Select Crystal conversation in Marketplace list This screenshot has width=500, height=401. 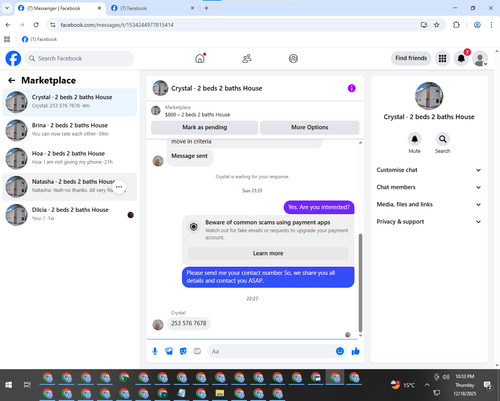[x=70, y=102]
